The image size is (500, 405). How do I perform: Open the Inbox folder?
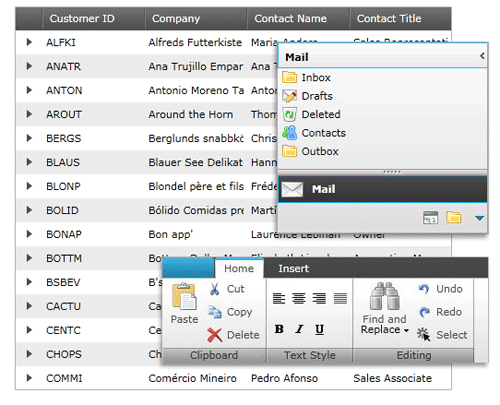coord(316,77)
